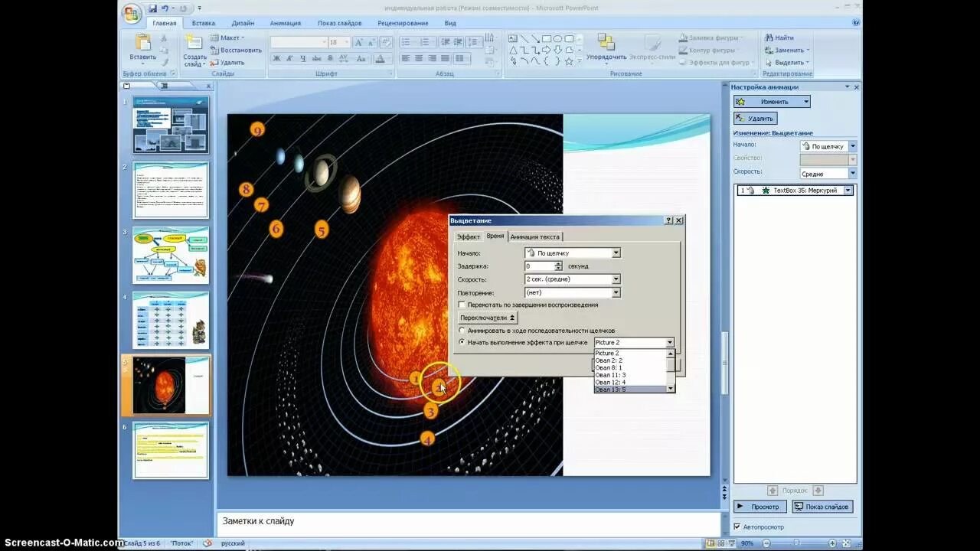Screen dimensions: 980x551
Task: Click Выделить (Select) in the editing group
Action: point(786,62)
